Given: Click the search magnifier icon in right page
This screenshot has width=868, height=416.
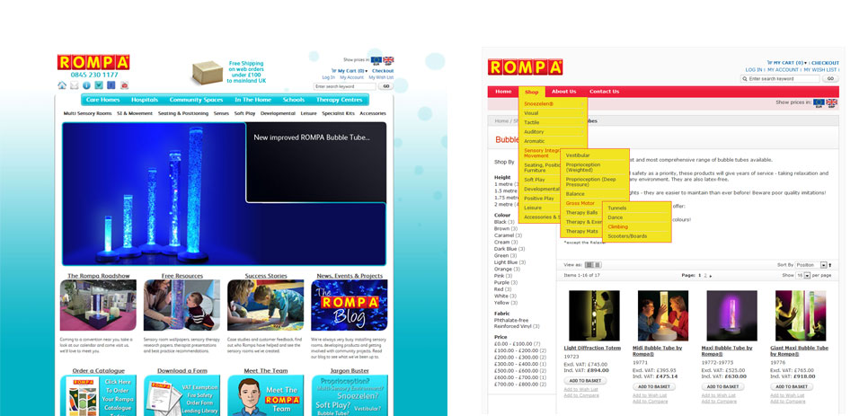Looking at the screenshot, I should 745,79.
